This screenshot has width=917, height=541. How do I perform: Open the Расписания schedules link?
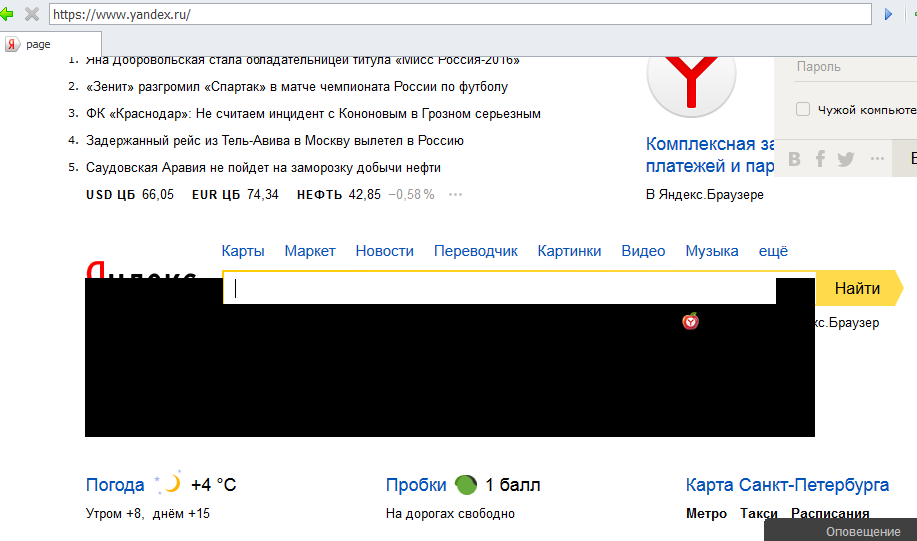click(x=830, y=514)
